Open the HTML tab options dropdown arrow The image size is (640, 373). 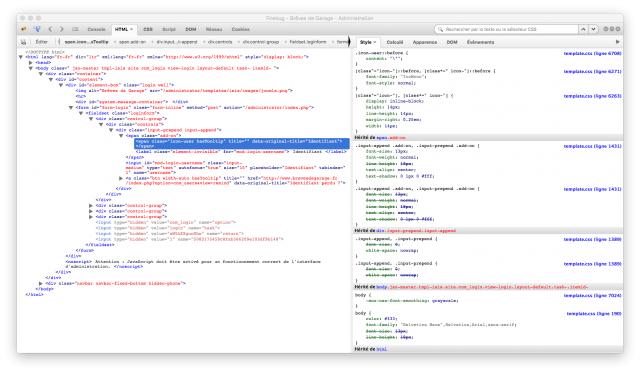coord(131,29)
